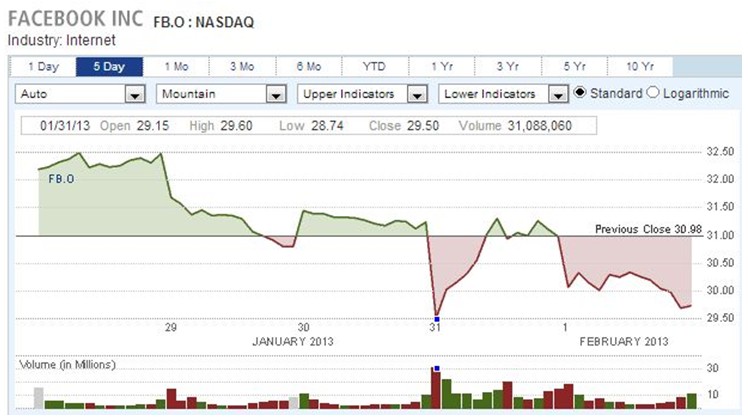
Task: Switch to the 10 Yr tab
Action: click(x=640, y=66)
